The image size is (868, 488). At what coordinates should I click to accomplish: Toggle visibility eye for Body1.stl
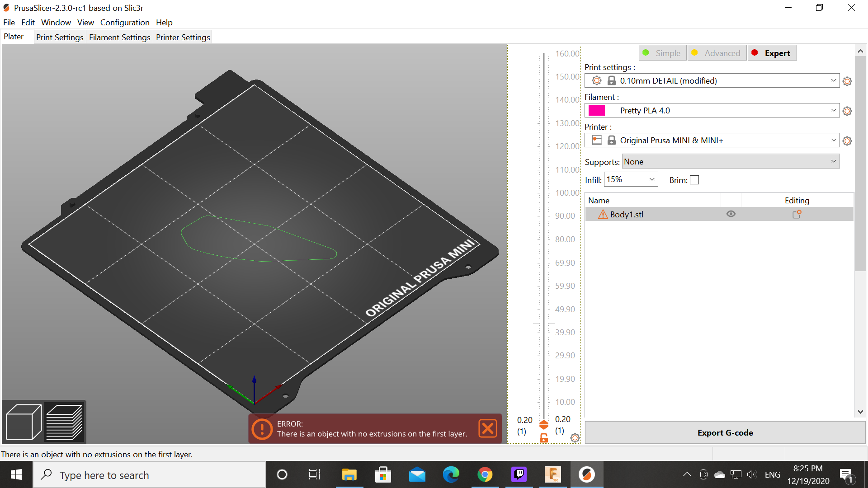click(731, 214)
